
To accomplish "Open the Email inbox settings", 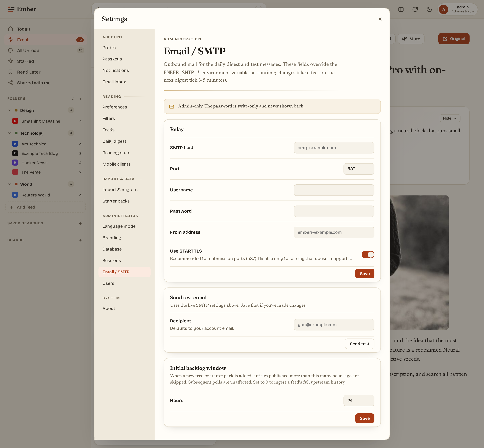I will [x=124, y=82].
